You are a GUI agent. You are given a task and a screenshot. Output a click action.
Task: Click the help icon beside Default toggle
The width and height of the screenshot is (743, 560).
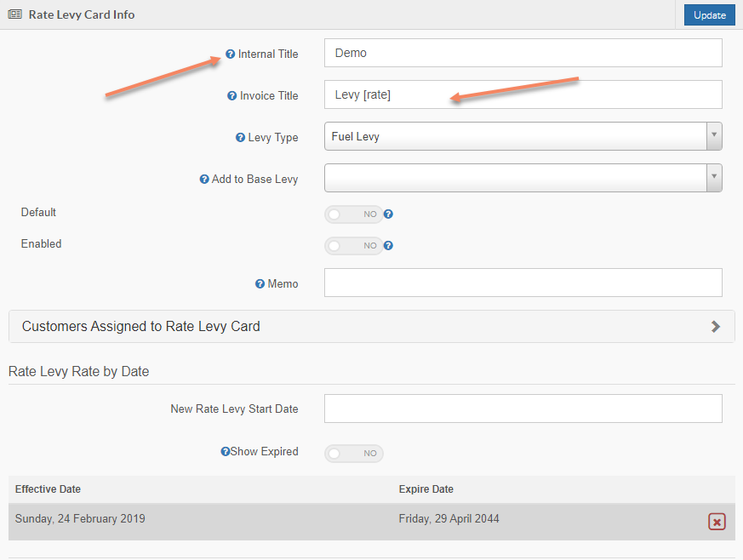pos(388,214)
